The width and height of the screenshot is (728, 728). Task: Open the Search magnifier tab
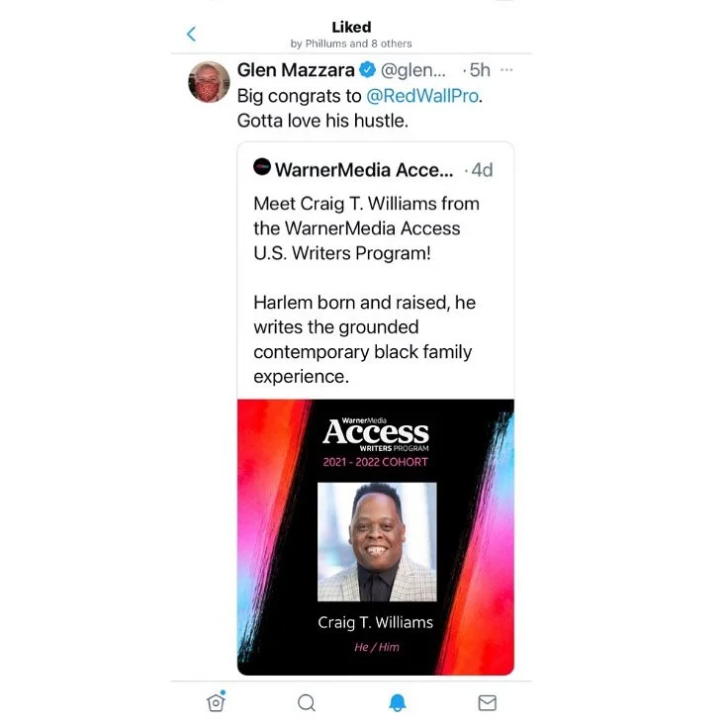(x=307, y=702)
